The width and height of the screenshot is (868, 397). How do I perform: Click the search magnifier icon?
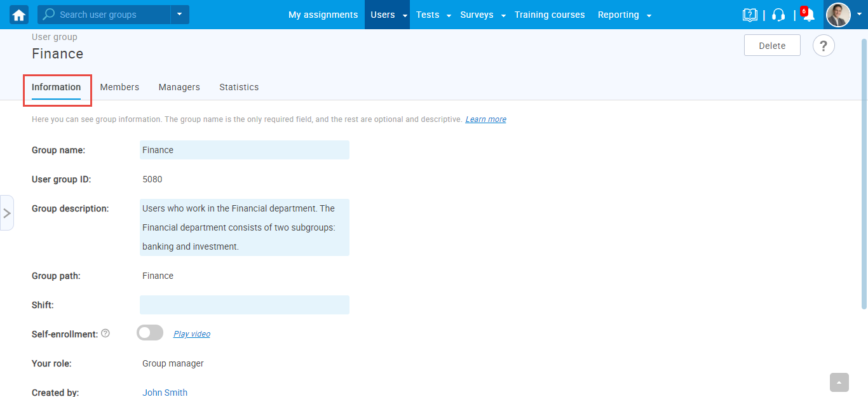tap(48, 15)
